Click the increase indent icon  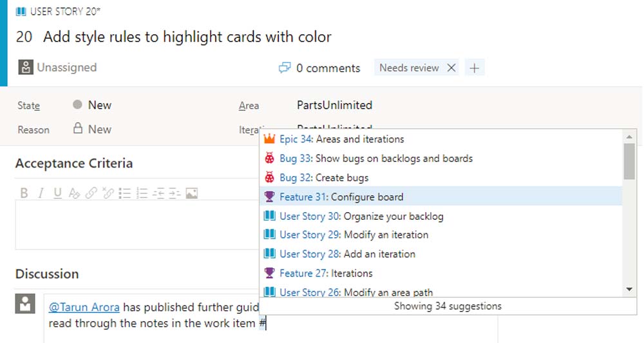pos(175,193)
